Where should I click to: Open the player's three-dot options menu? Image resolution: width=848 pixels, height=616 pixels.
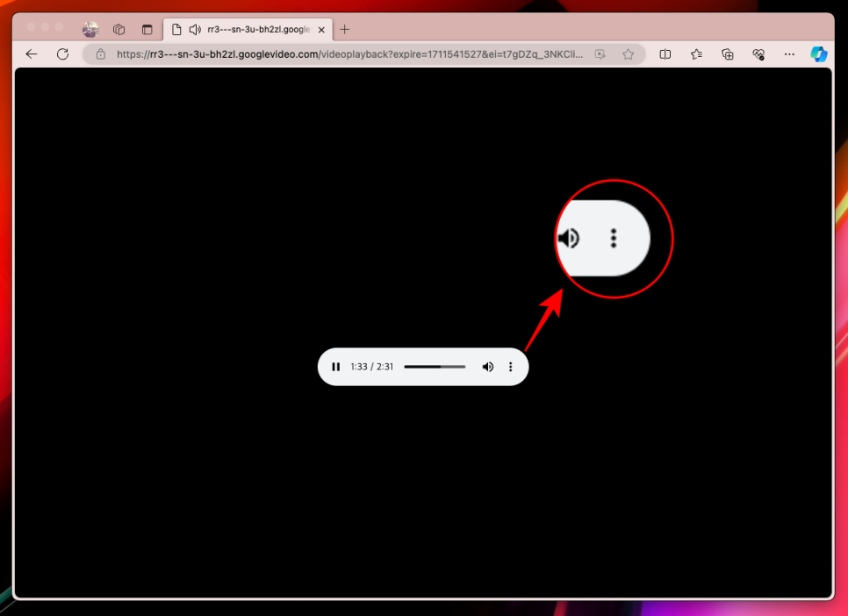(x=510, y=367)
